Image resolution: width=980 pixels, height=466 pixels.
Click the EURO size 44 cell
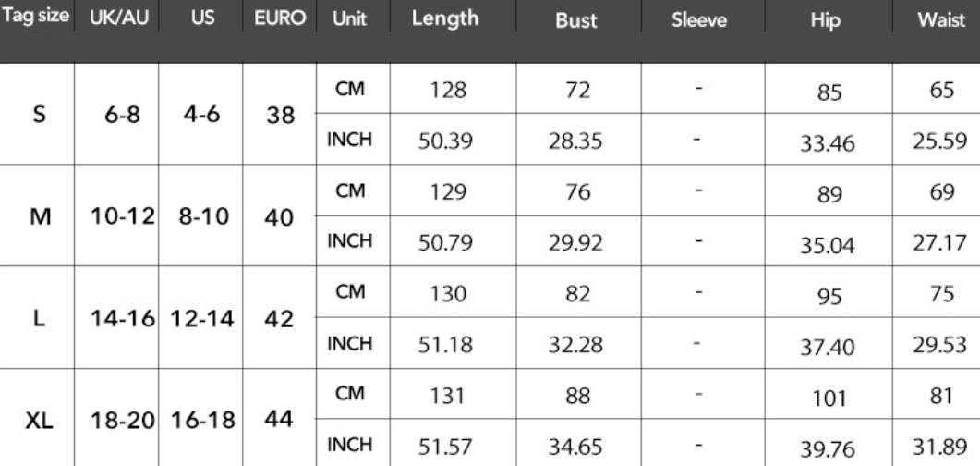tap(280, 419)
